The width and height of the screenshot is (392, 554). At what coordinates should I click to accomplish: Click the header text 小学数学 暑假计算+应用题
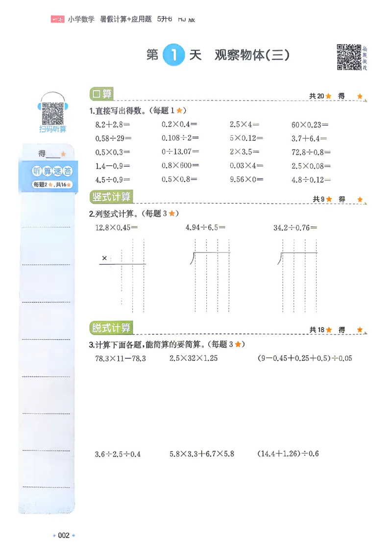[x=109, y=19]
